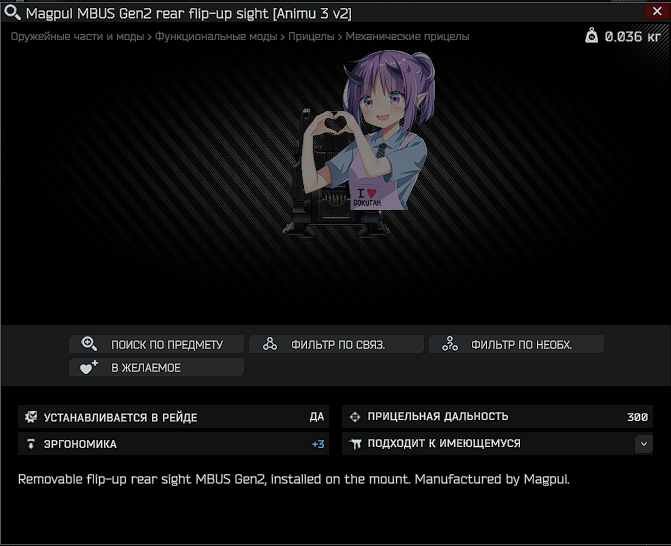Click the ergonomics icon beside Эргономика

coord(31,444)
